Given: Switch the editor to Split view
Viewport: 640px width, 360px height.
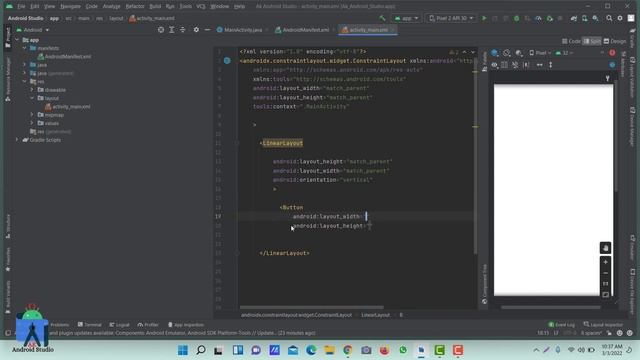Looking at the screenshot, I should point(592,41).
